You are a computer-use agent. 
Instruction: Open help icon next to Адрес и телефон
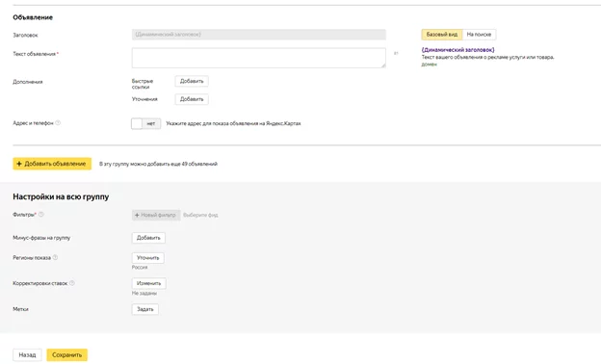click(x=58, y=123)
